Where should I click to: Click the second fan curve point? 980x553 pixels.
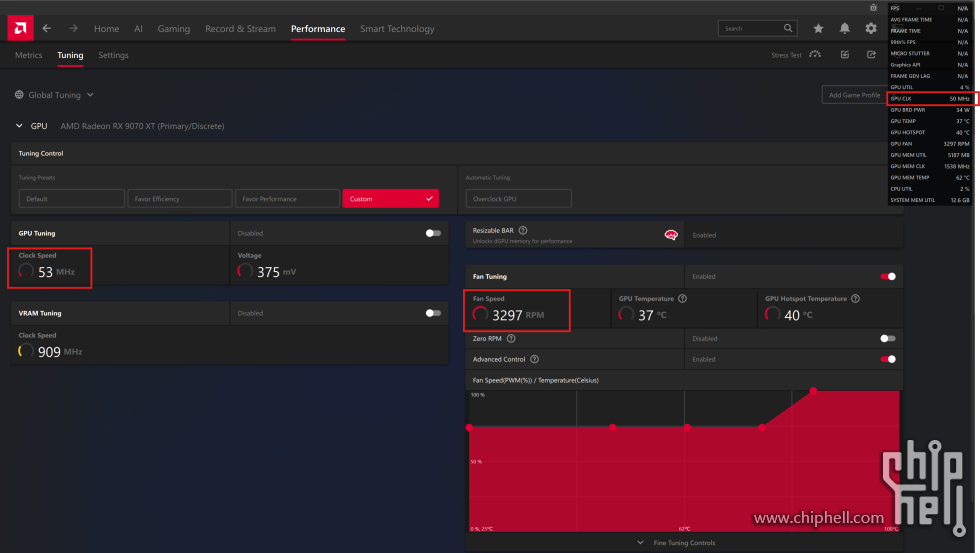612,427
